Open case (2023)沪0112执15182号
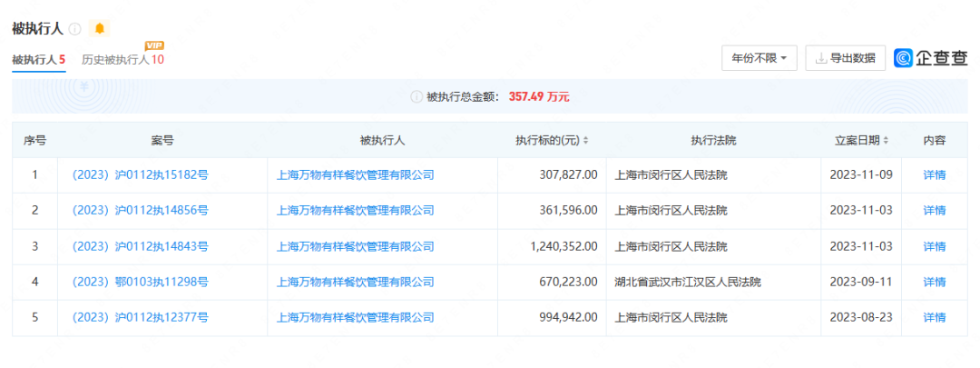This screenshot has height=368, width=980. pos(140,175)
